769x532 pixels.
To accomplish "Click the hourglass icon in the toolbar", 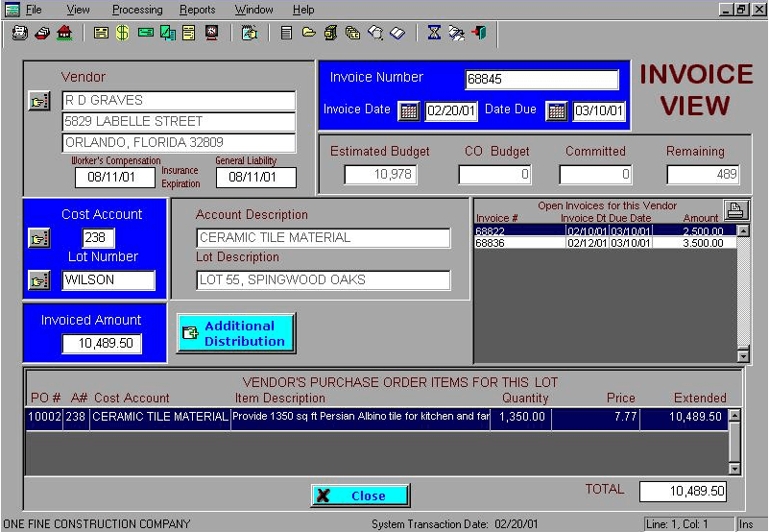I will tap(434, 33).
